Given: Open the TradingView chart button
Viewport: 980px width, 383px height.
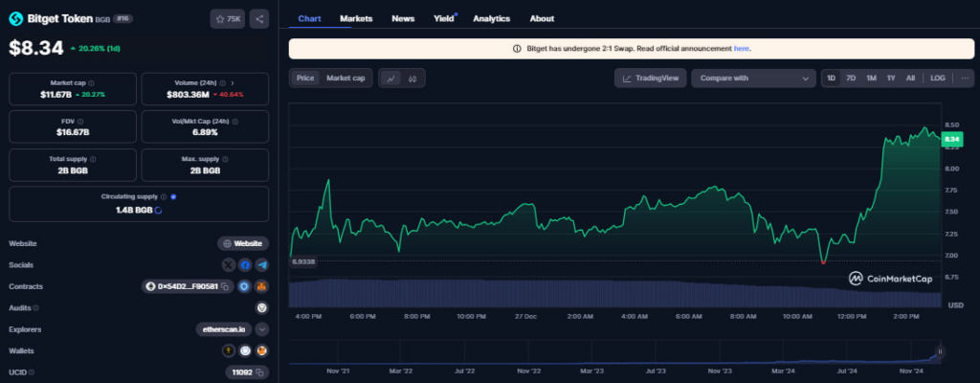Looking at the screenshot, I should coord(651,79).
